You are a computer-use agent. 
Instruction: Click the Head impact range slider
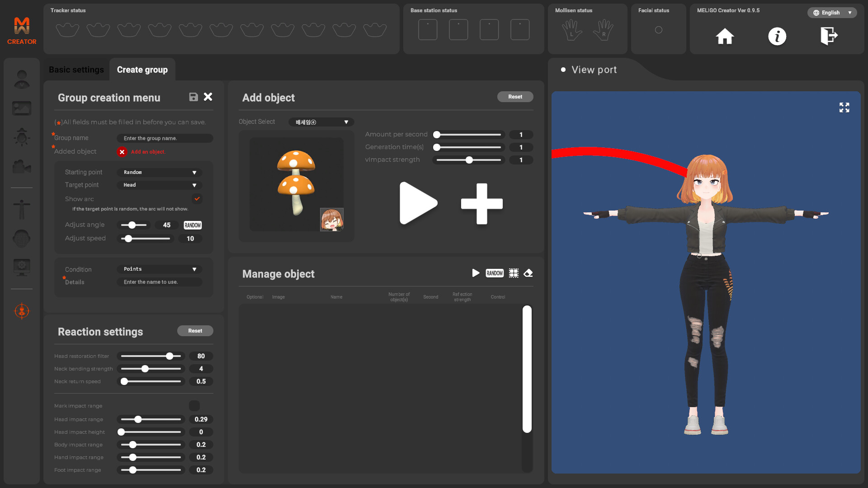(x=151, y=419)
